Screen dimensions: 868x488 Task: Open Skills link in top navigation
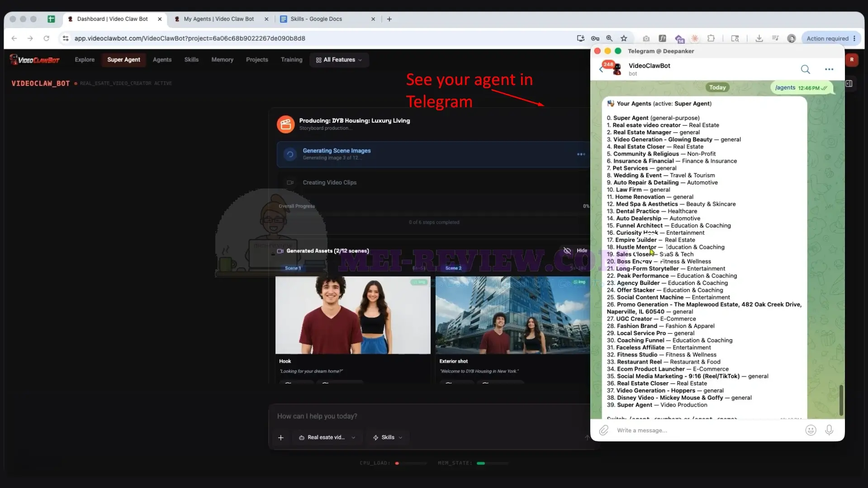pos(191,60)
